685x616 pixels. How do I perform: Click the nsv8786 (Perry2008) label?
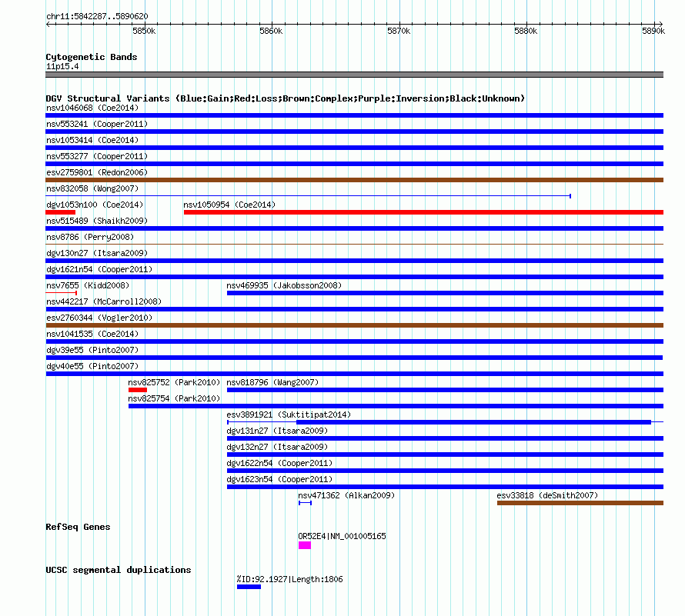tap(90, 237)
